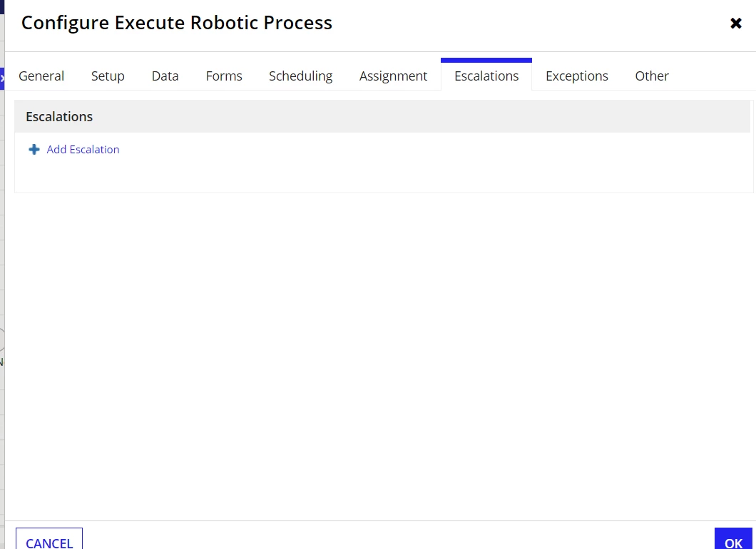Select the Forms tab
The height and width of the screenshot is (549, 756).
[224, 76]
